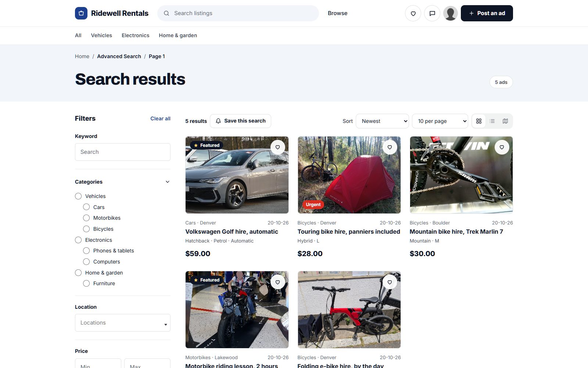This screenshot has height=368, width=588.
Task: Collapse the Categories filter section
Action: (x=168, y=182)
